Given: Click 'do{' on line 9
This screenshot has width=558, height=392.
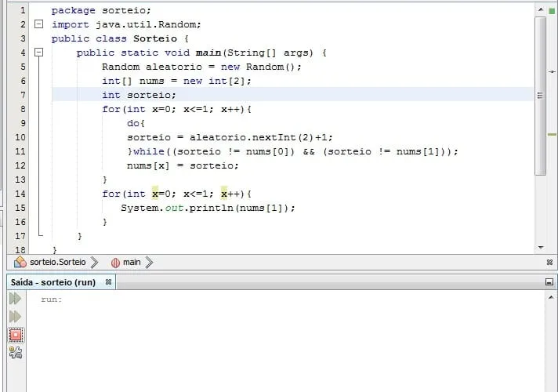Looking at the screenshot, I should coord(136,123).
